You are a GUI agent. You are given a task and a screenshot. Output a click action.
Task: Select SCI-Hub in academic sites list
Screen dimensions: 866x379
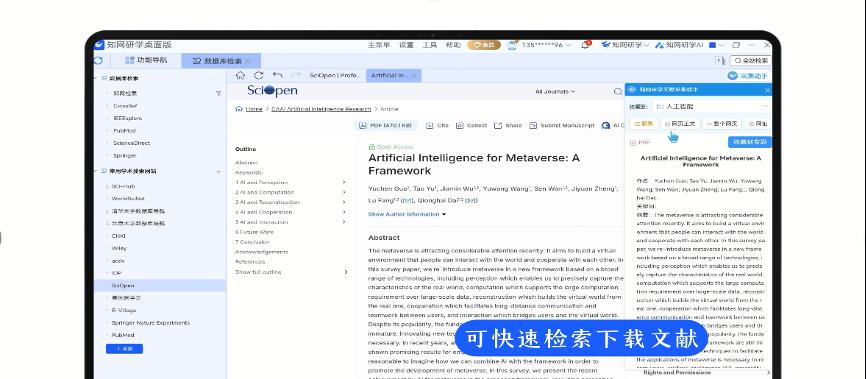coord(123,187)
